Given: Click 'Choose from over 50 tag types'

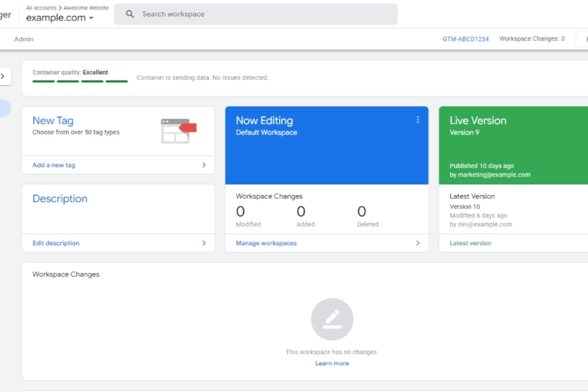Looking at the screenshot, I should [x=76, y=132].
